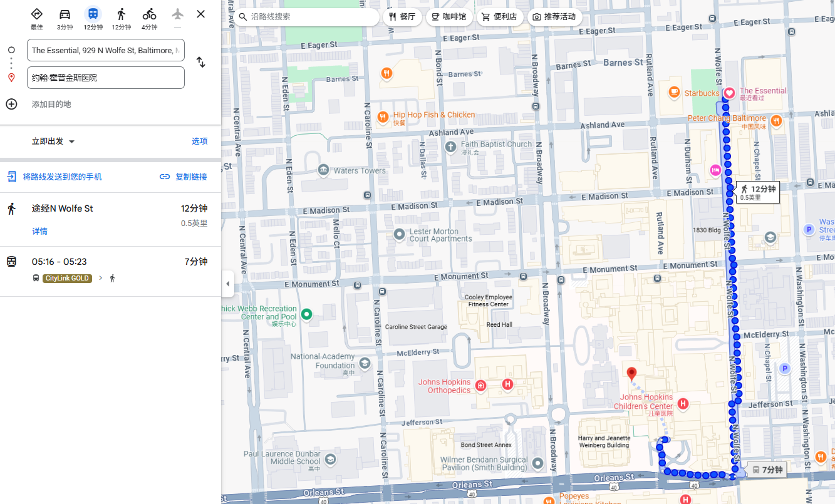Collapse the side panel with arrow
Image resolution: width=835 pixels, height=504 pixels.
[x=228, y=284]
